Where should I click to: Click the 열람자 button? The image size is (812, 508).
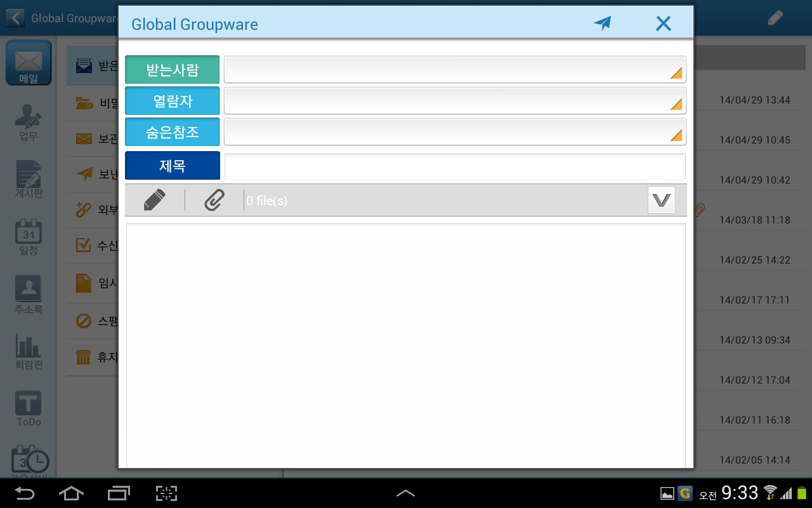tap(173, 101)
